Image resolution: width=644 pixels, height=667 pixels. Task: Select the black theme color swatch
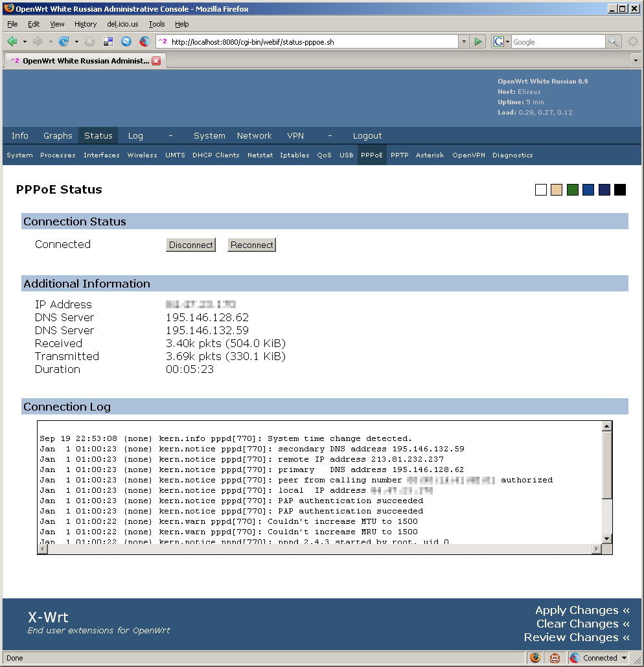[620, 190]
